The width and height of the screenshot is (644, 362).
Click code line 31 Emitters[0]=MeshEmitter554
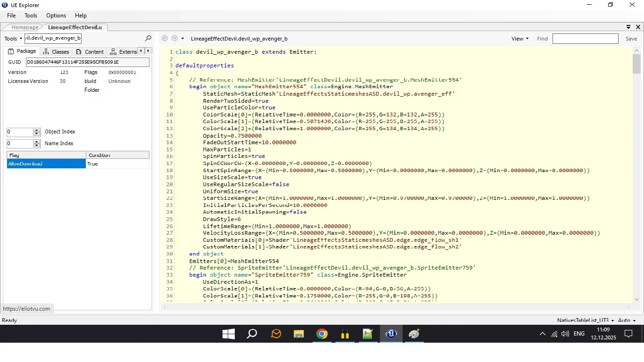pyautogui.click(x=234, y=261)
